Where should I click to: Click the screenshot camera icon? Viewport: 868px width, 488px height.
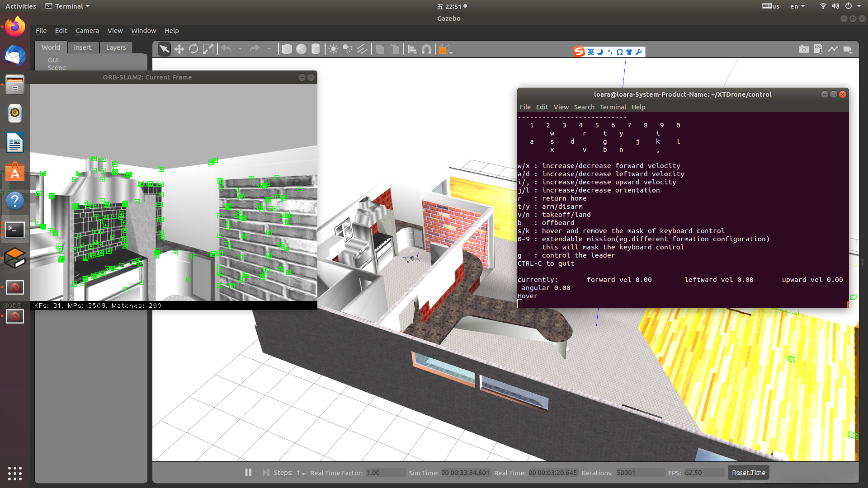point(803,49)
